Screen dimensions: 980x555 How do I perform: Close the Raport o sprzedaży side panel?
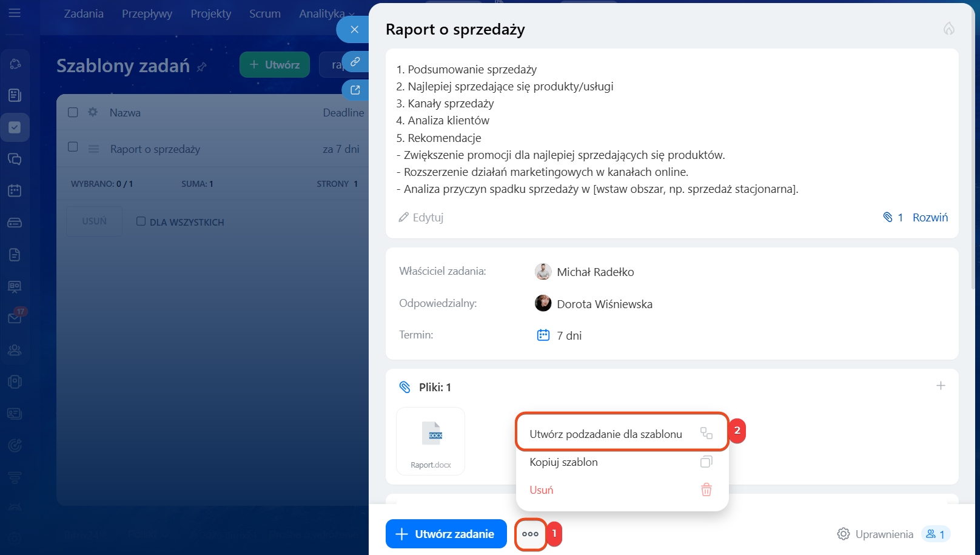point(354,29)
